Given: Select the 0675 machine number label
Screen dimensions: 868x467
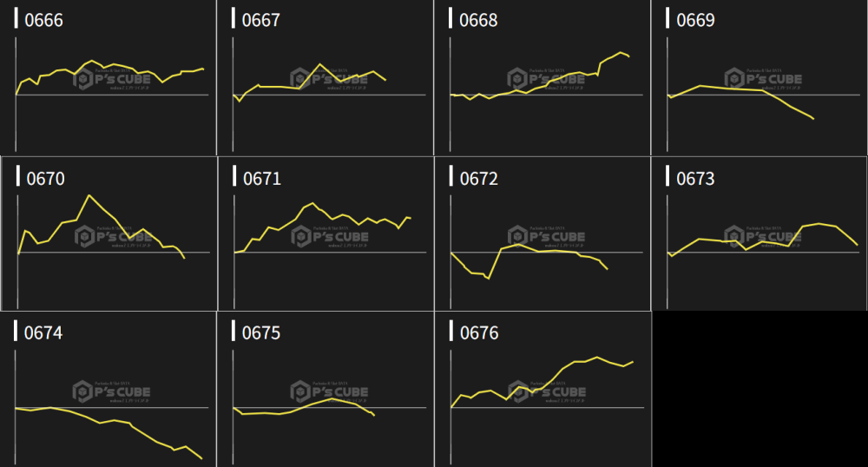Looking at the screenshot, I should (x=261, y=332).
